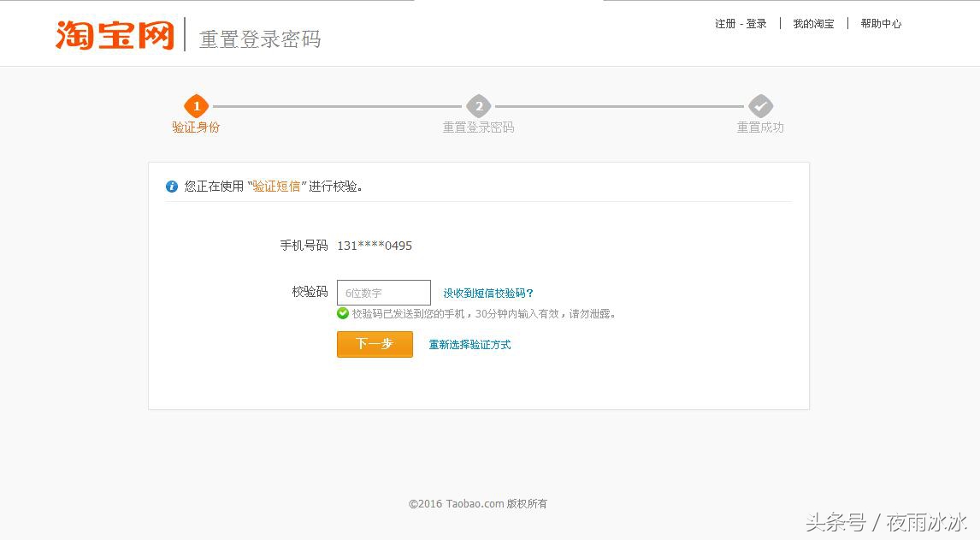The width and height of the screenshot is (980, 540).
Task: Click the 验证身份 step label
Action: [196, 128]
